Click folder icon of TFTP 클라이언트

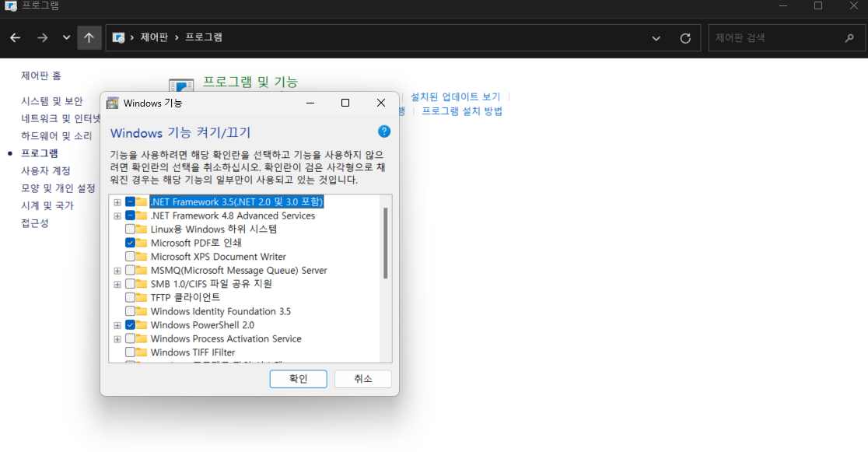click(x=142, y=297)
